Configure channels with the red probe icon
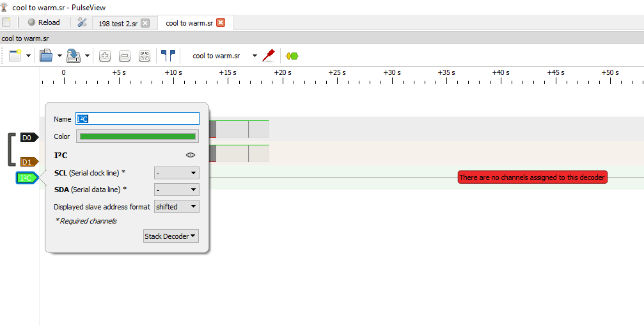This screenshot has height=326, width=644. [x=268, y=56]
